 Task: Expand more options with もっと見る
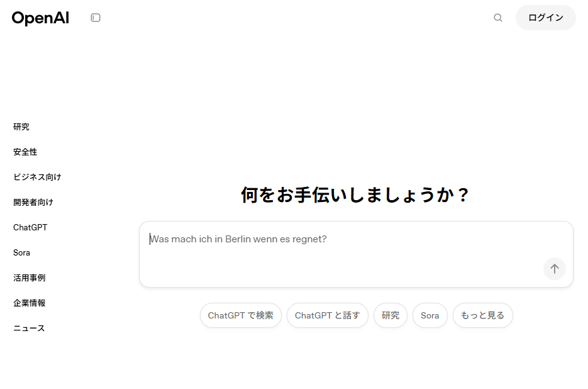[482, 315]
